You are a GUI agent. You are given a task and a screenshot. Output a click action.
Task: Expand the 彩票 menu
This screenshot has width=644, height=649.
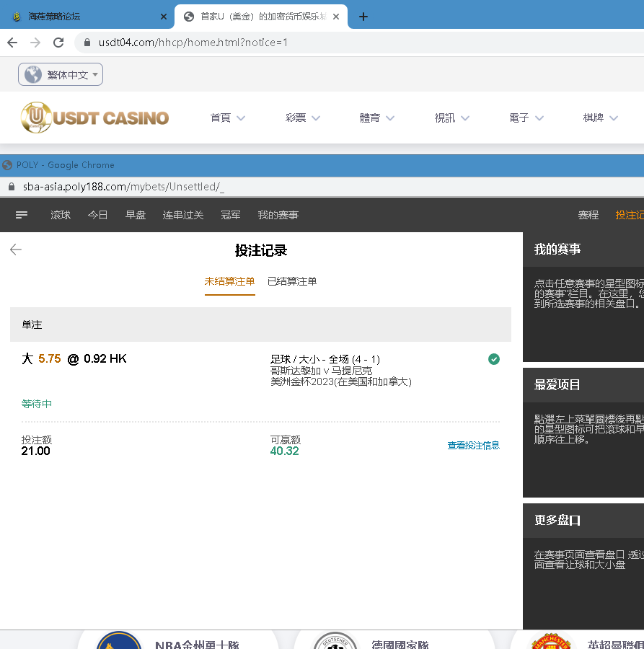[303, 118]
